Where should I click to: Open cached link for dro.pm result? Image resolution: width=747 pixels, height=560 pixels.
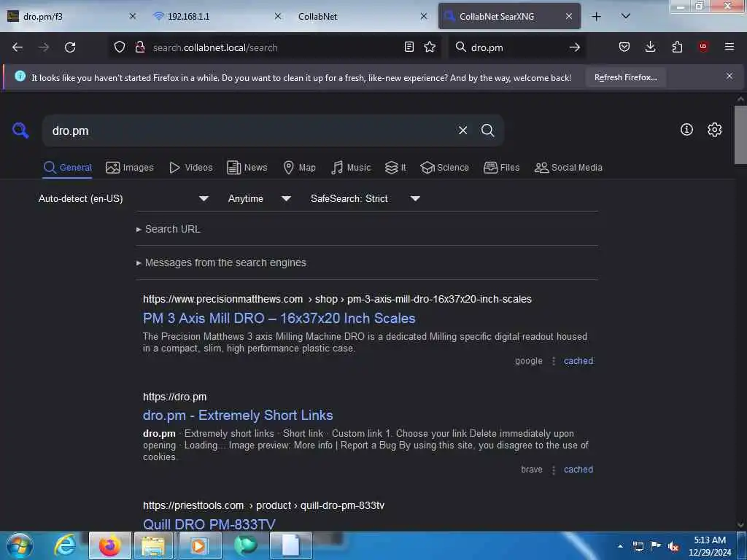click(x=578, y=470)
